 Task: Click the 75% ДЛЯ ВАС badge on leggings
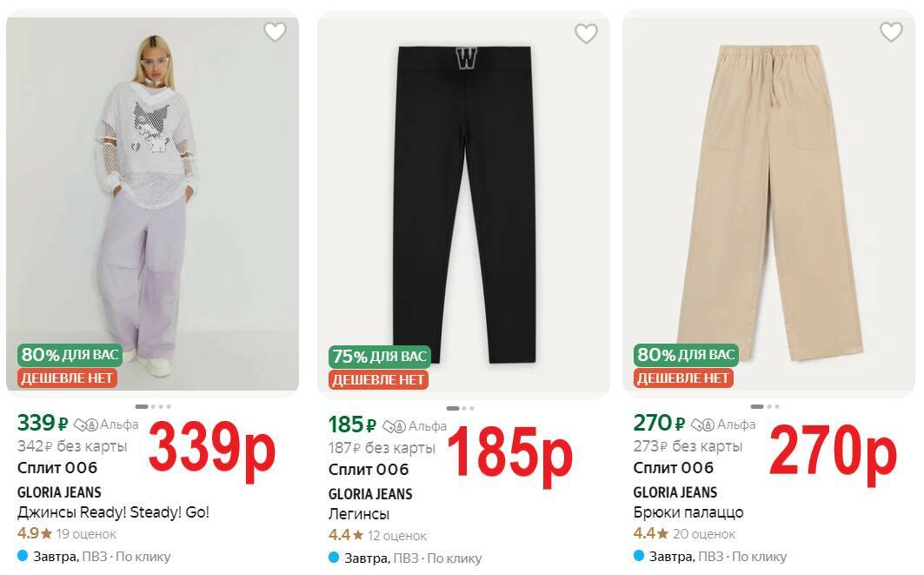[380, 357]
